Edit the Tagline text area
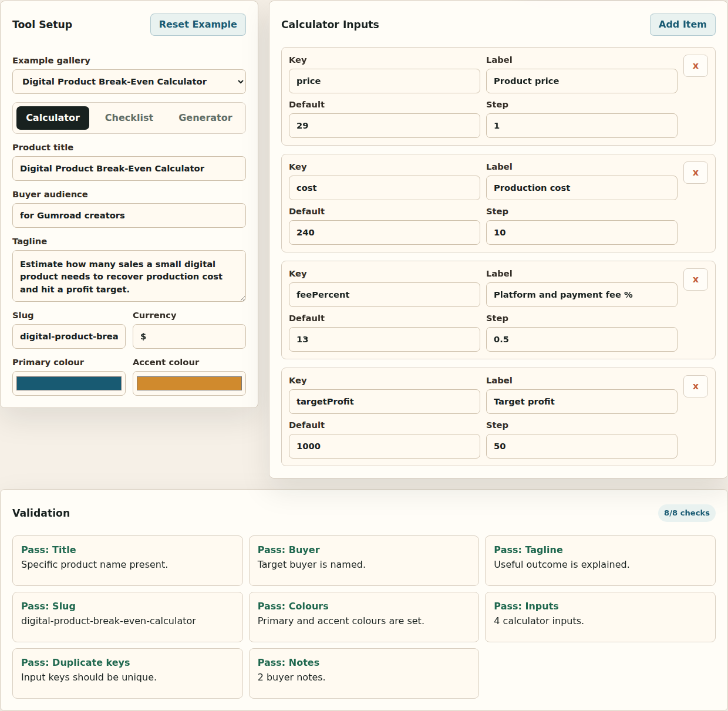 click(129, 276)
